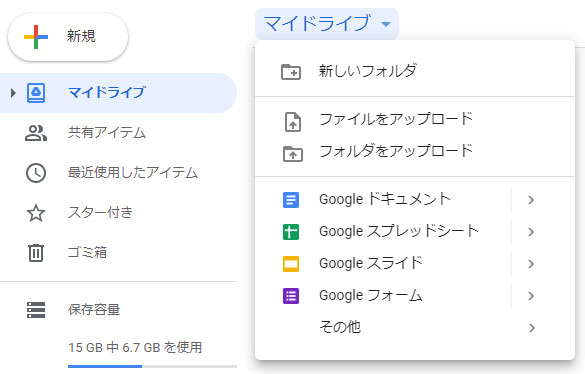This screenshot has height=374, width=585.
Task: Click the マイドライブ drive icon in sidebar
Action: (x=36, y=93)
